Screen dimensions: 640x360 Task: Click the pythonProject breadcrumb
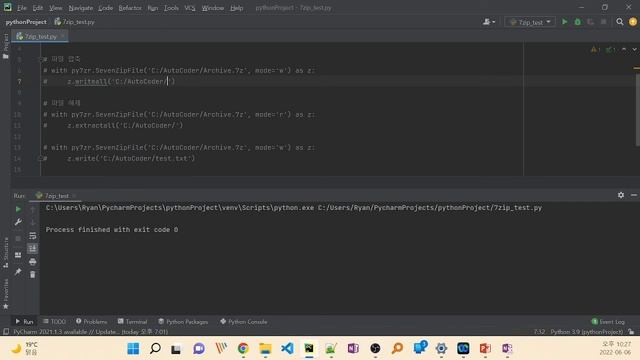26,22
